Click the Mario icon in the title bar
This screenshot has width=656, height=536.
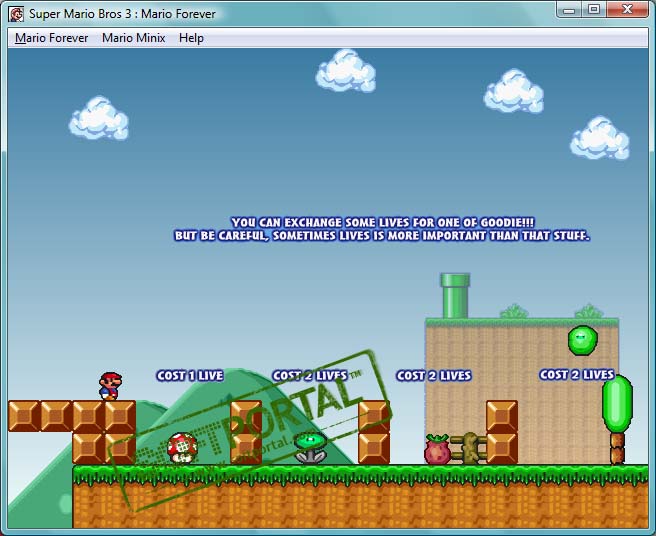pyautogui.click(x=16, y=14)
